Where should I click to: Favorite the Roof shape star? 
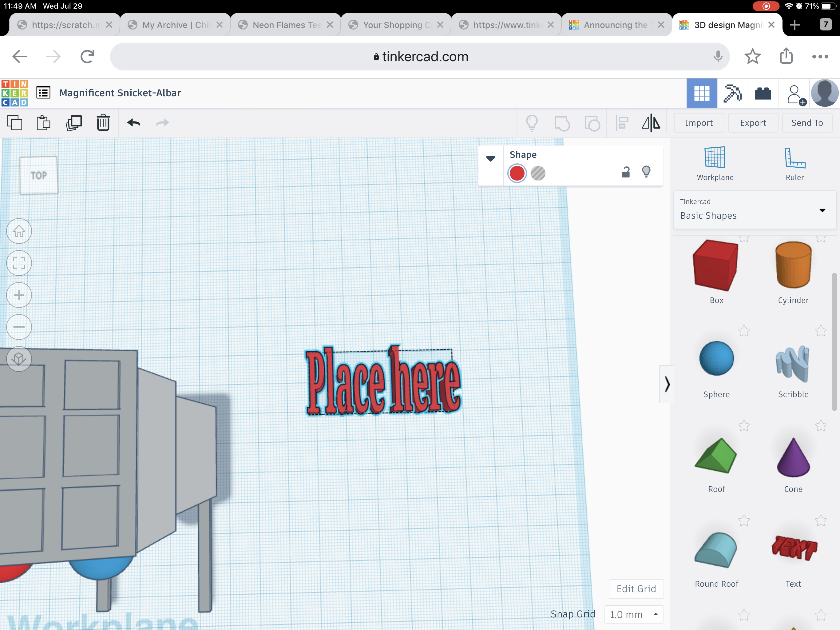click(744, 425)
